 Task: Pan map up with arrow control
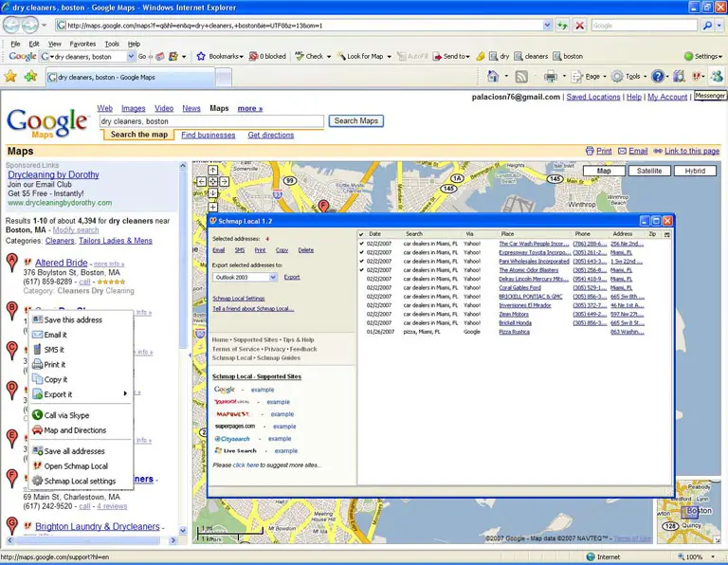point(213,171)
